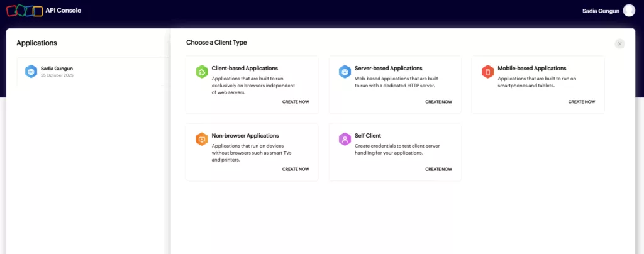Close the Choose a Client Type panel
This screenshot has height=254, width=644.
(x=619, y=43)
